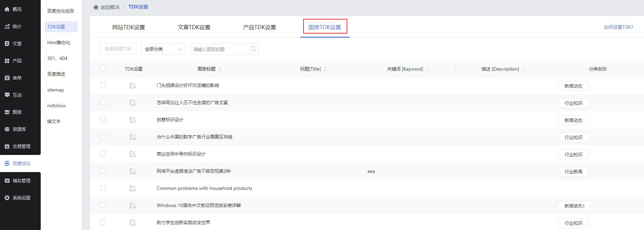644x230 pixels.
Task: Click the 文章 icon in sidebar
Action: pos(7,44)
